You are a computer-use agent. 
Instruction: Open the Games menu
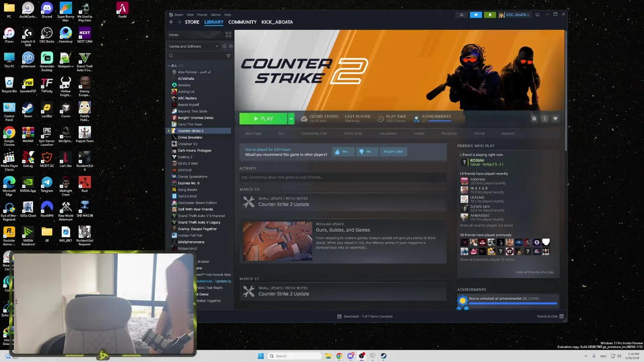coord(215,15)
